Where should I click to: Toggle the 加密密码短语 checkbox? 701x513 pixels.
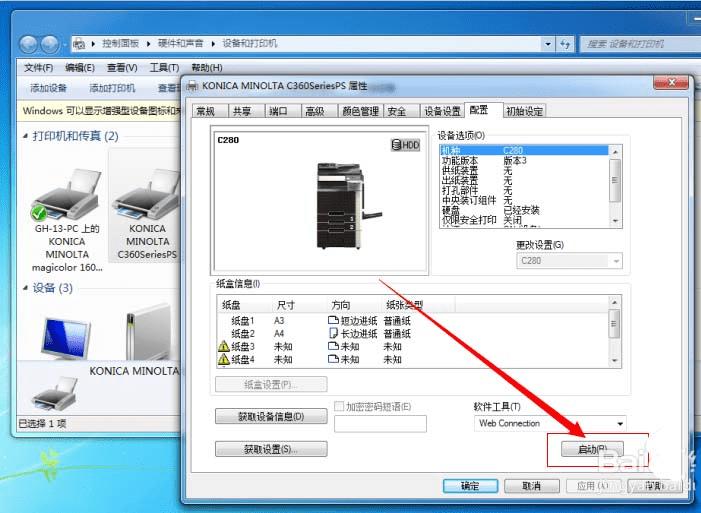pos(339,406)
